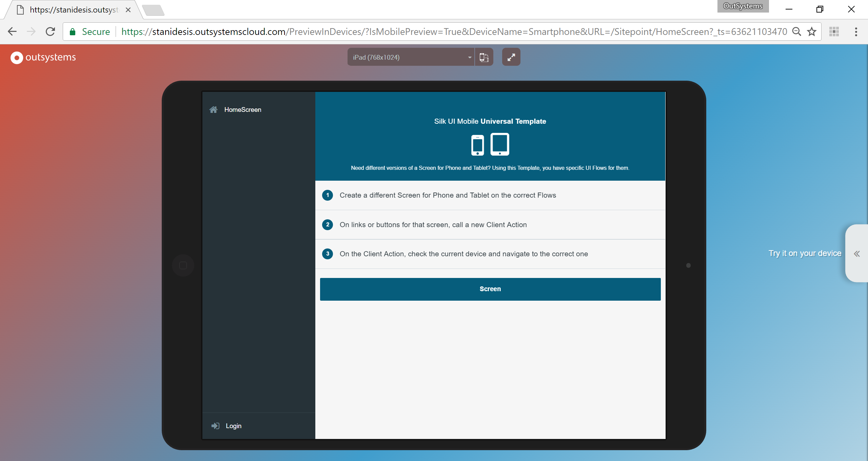Click the Login arrow icon in sidebar
Image resolution: width=868 pixels, height=461 pixels.
pos(215,426)
